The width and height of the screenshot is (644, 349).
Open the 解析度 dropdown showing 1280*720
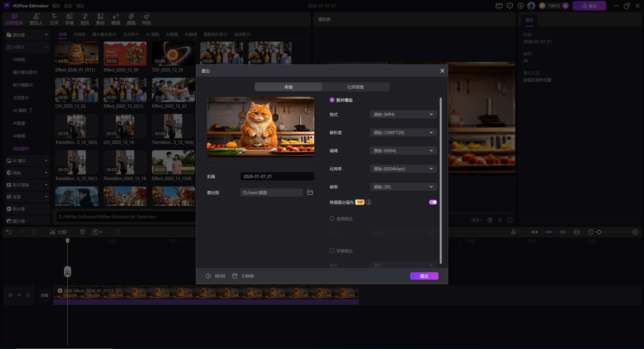tap(403, 133)
